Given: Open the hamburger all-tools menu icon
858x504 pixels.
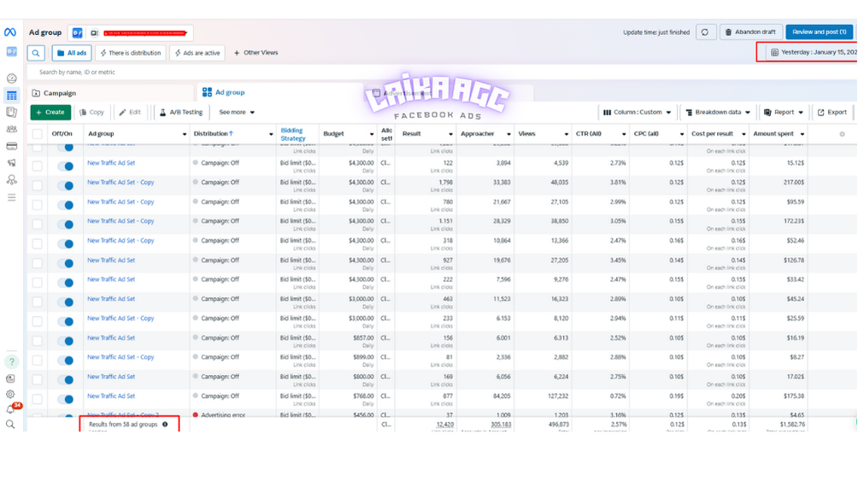Looking at the screenshot, I should [x=11, y=197].
